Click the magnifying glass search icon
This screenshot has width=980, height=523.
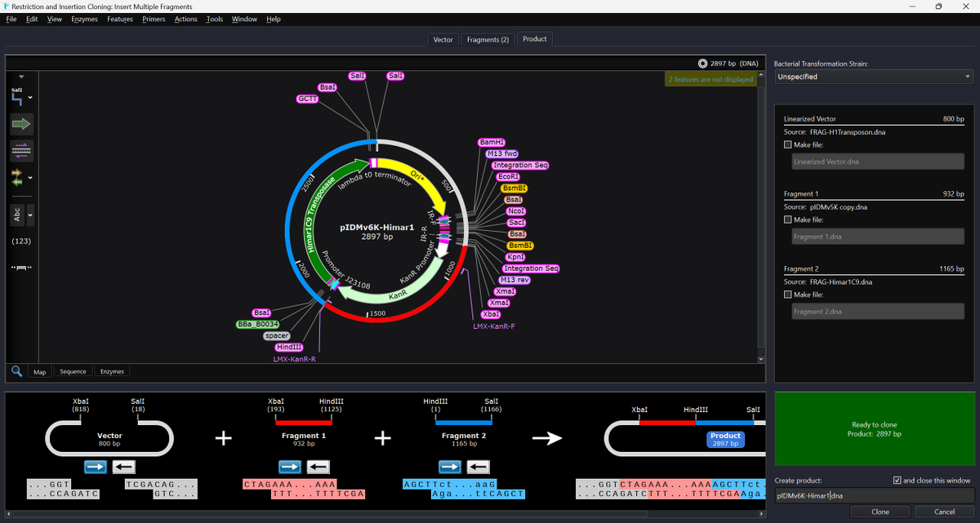point(16,371)
